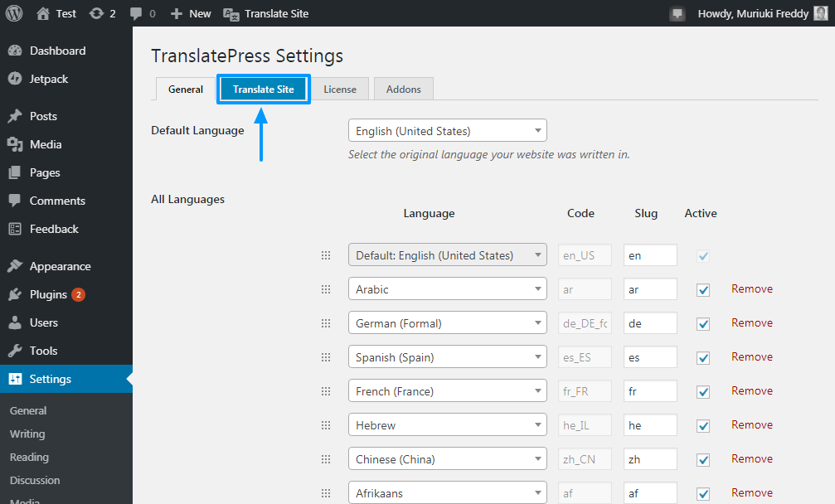Open the Jetpack sidebar icon
This screenshot has width=835, height=504.
pos(15,79)
